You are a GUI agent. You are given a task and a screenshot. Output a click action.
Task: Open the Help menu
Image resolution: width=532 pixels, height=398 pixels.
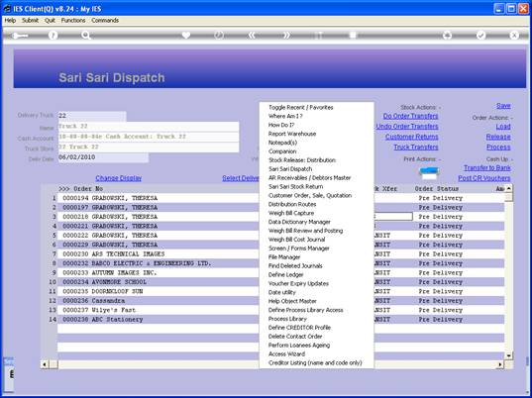(x=10, y=21)
